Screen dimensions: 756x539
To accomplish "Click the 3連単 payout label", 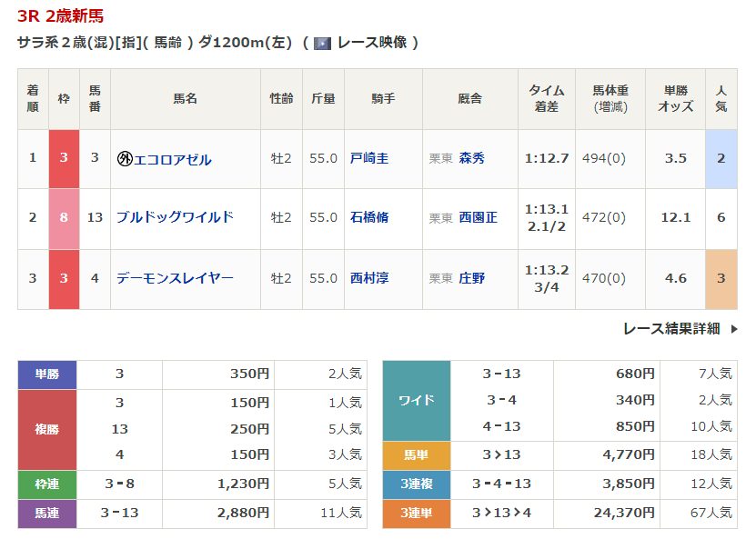I will 417,514.
